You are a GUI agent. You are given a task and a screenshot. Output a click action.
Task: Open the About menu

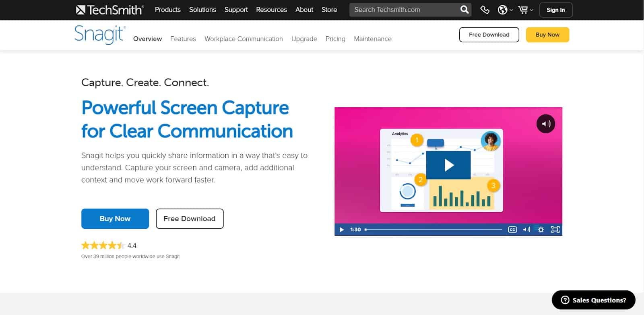304,10
